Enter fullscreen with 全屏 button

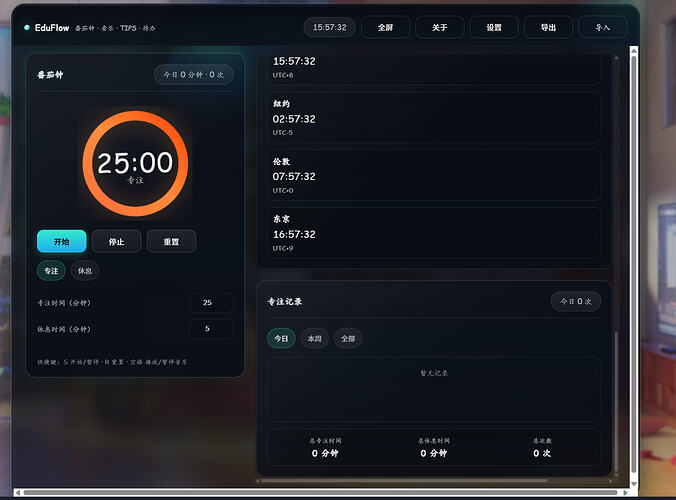pyautogui.click(x=385, y=28)
